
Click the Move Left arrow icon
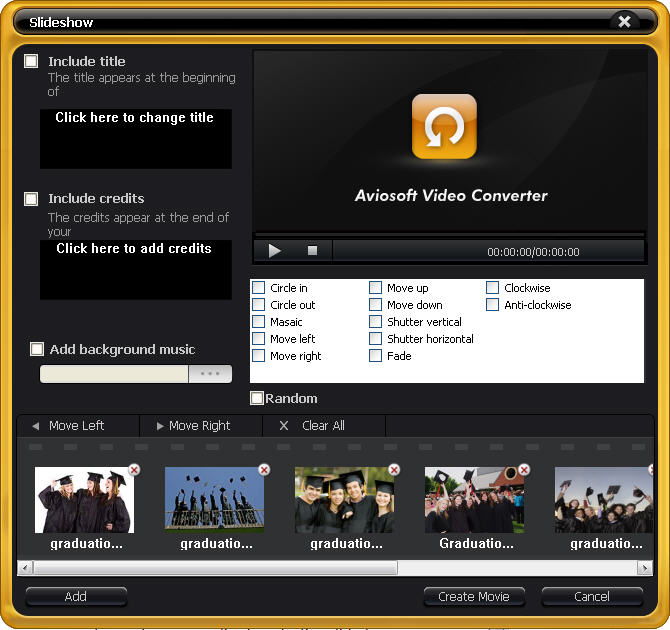pyautogui.click(x=35, y=426)
